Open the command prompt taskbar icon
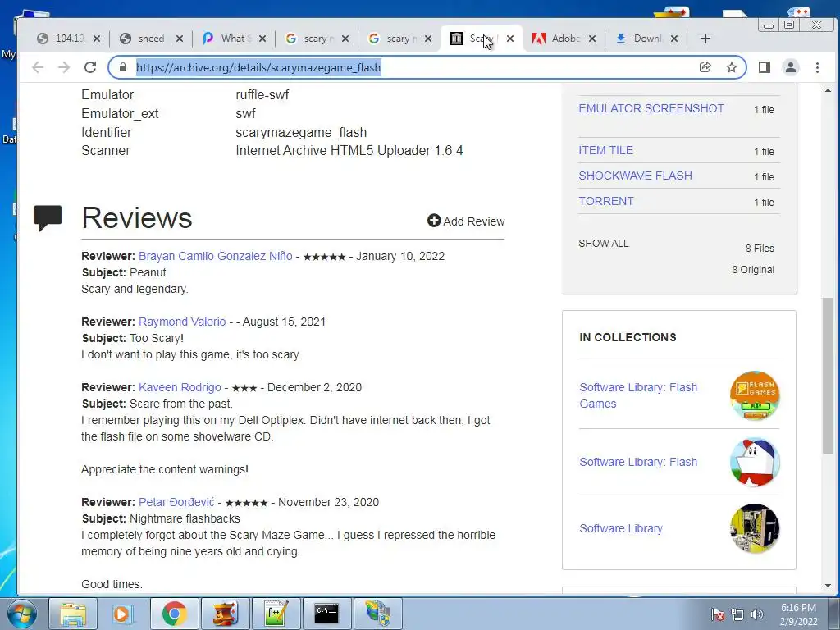 click(326, 614)
